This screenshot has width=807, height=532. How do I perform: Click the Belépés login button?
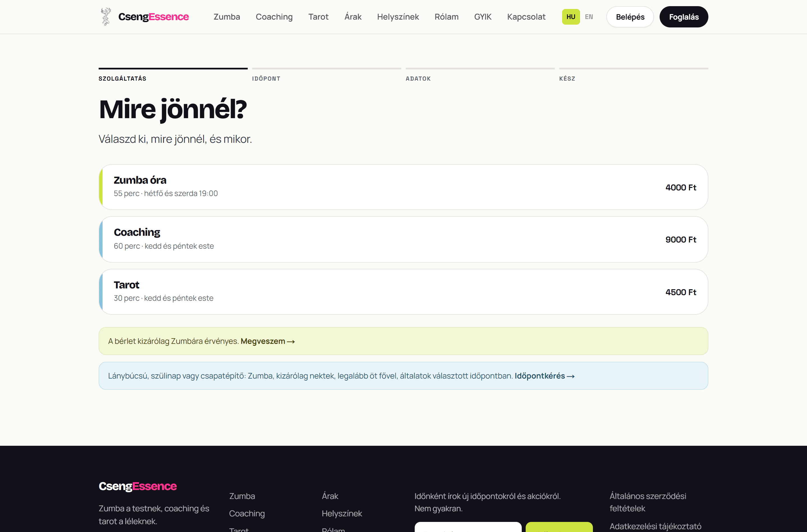(630, 17)
